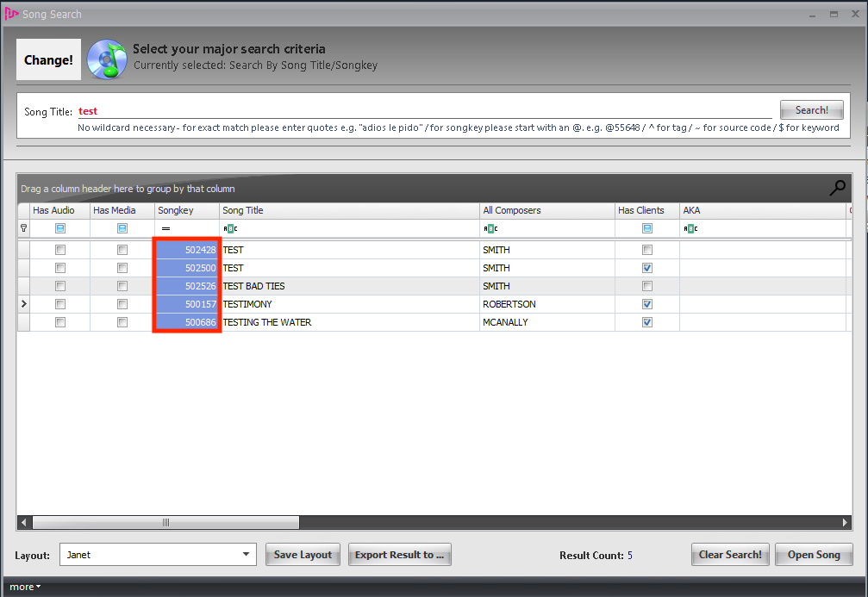Click the Songkey equals filter icon
This screenshot has height=597, width=868.
click(x=165, y=228)
